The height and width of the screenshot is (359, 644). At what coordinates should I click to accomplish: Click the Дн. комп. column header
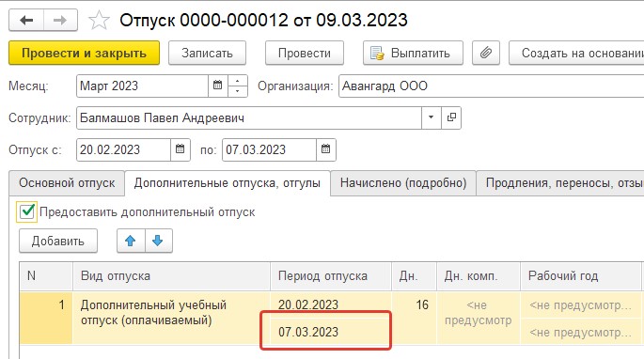pos(479,276)
